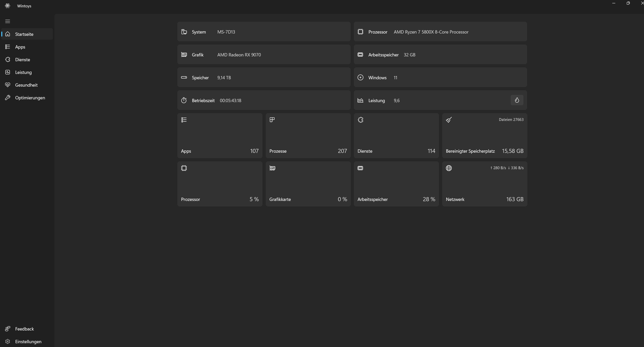
Task: Open the Prozesse tile showing 207
Action: click(x=308, y=136)
